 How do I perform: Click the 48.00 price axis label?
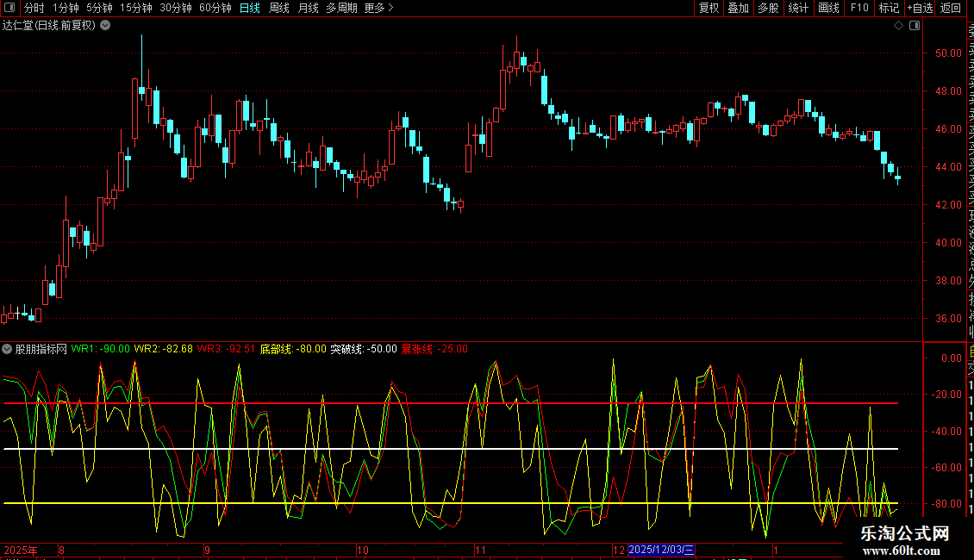click(948, 91)
